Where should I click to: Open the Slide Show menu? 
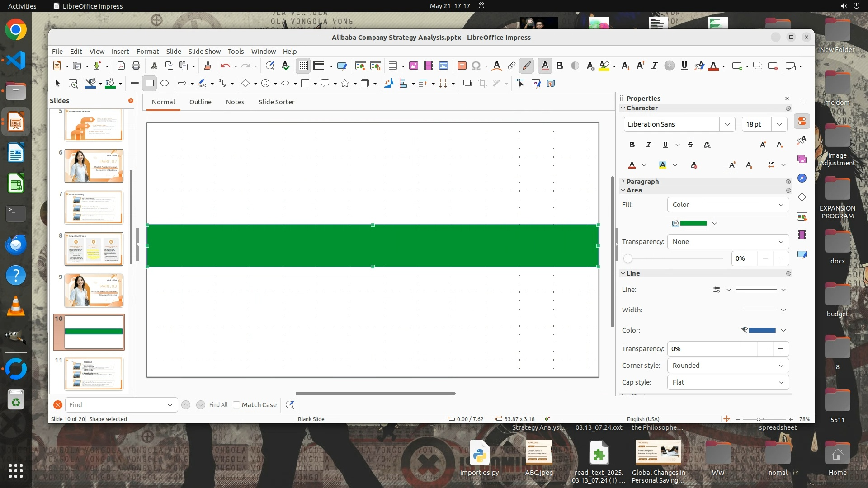(x=204, y=52)
